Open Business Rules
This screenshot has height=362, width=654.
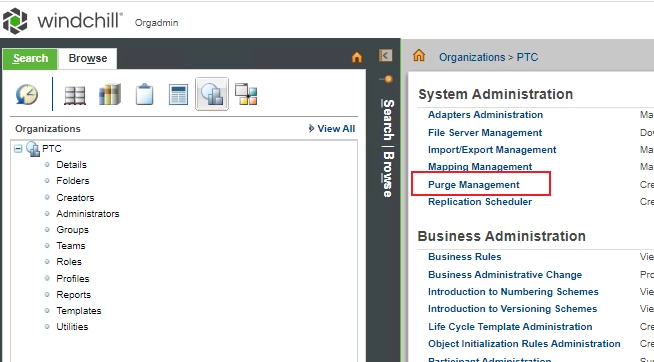pos(464,256)
